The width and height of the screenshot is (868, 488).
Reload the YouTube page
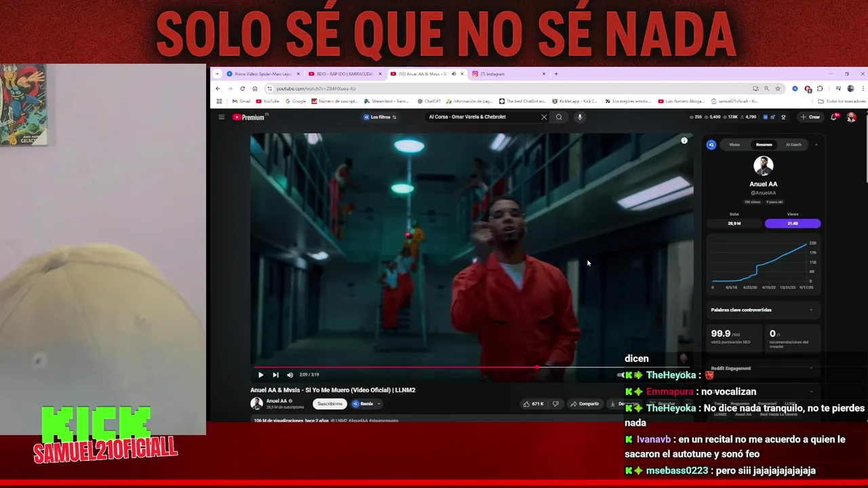click(x=242, y=89)
